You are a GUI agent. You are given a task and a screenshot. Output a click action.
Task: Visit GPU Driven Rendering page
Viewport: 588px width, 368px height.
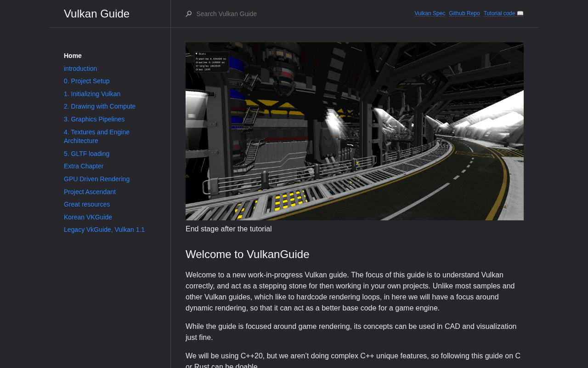tap(96, 179)
